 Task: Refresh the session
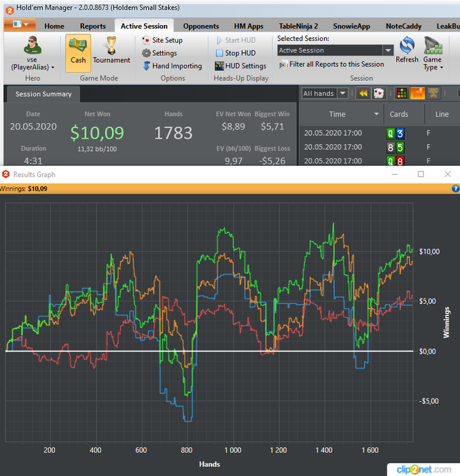point(407,50)
